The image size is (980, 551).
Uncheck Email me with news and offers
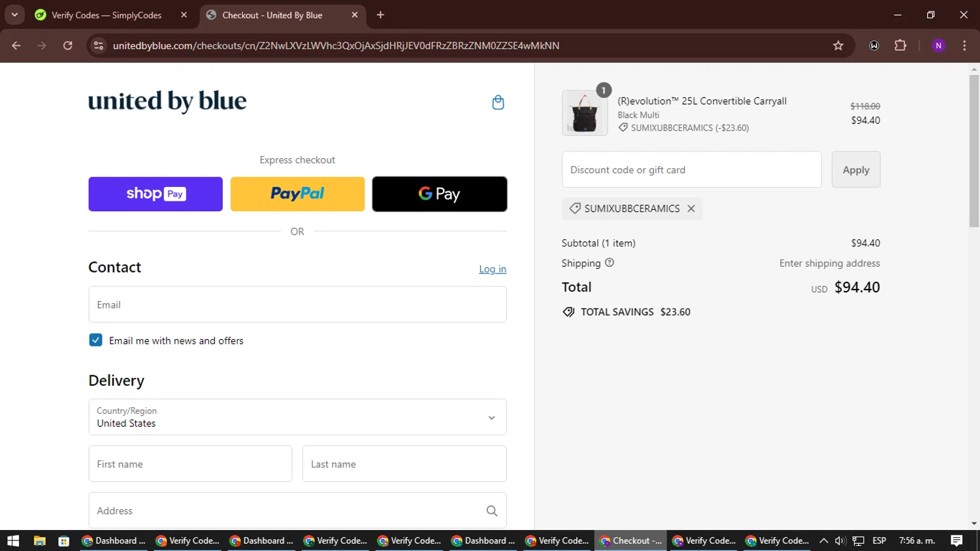pos(95,340)
